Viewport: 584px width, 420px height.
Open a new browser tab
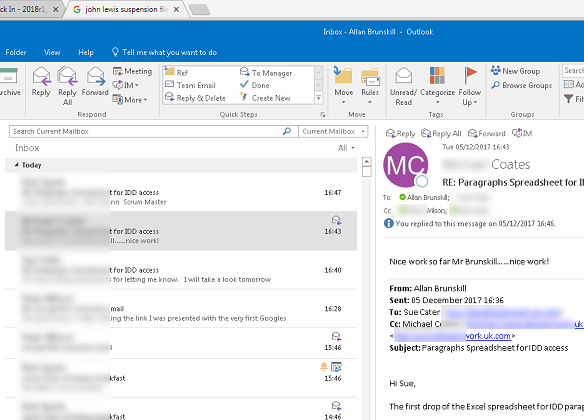200,10
